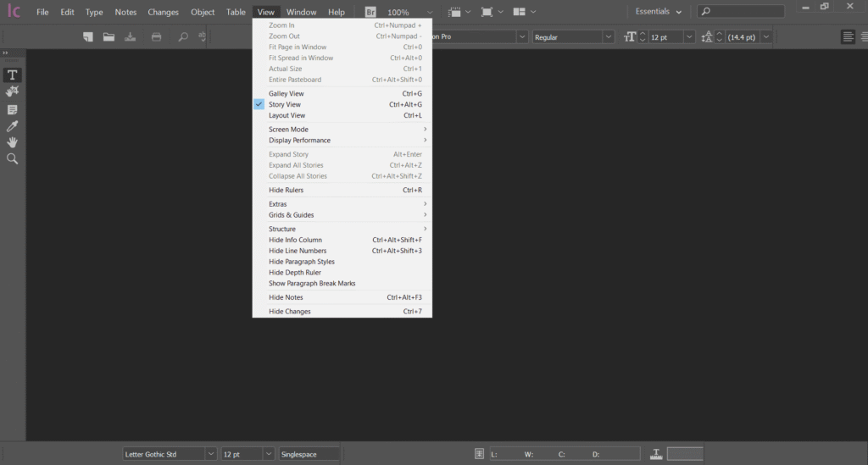Open the Type menu

pyautogui.click(x=94, y=12)
